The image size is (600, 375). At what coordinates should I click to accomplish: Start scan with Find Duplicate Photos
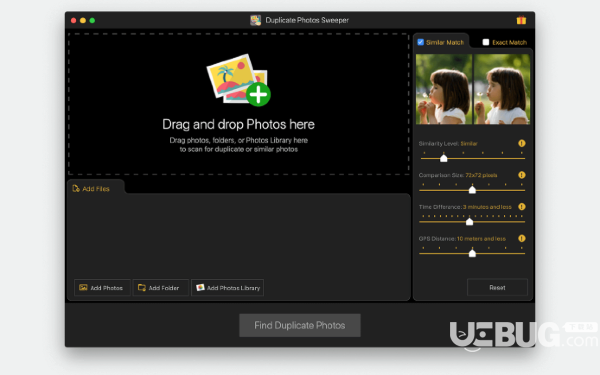pyautogui.click(x=300, y=325)
